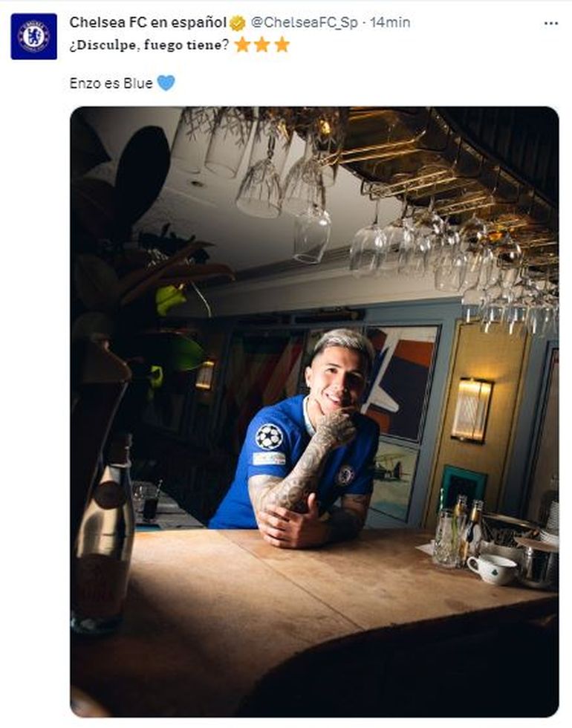Image resolution: width=572 pixels, height=728 pixels.
Task: Click the first star emoji
Action: [x=242, y=45]
